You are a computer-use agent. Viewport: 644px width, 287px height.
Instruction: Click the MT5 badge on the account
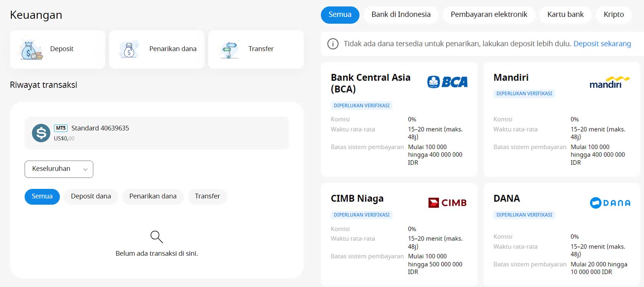[x=61, y=128]
